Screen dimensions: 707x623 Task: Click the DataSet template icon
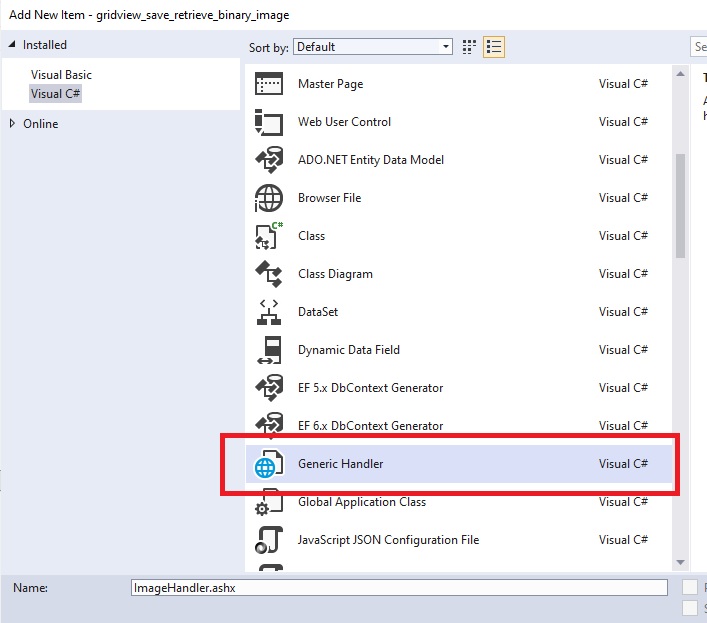coord(269,312)
